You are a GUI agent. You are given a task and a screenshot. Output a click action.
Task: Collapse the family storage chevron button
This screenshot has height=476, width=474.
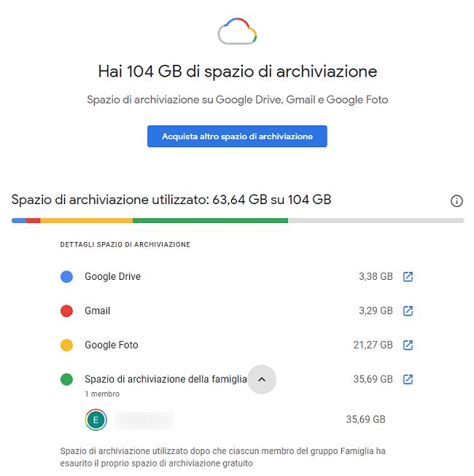[262, 379]
